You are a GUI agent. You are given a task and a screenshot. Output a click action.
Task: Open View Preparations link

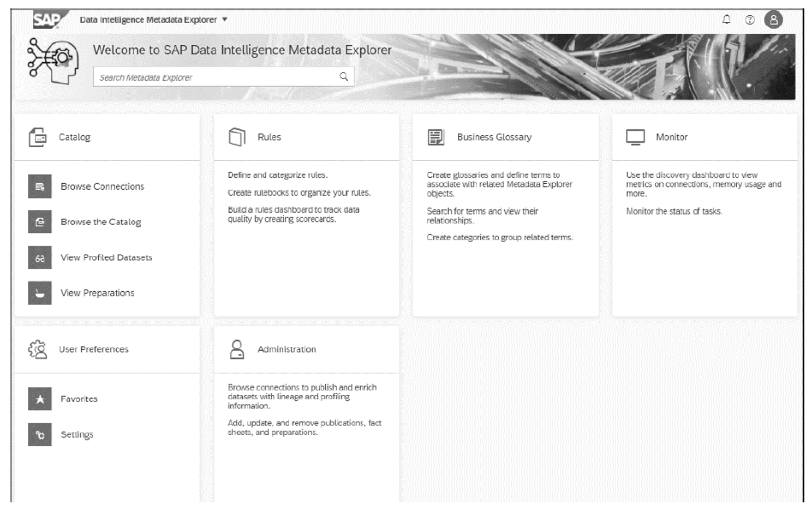pyautogui.click(x=97, y=293)
